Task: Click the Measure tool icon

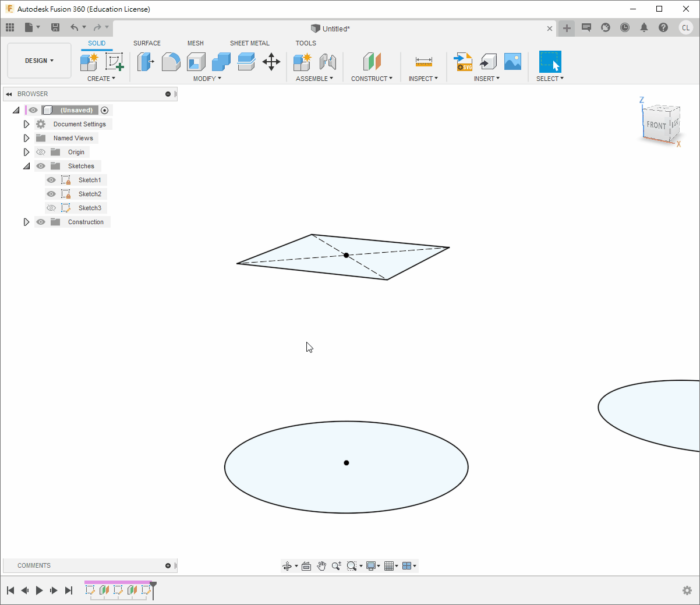Action: pyautogui.click(x=423, y=62)
